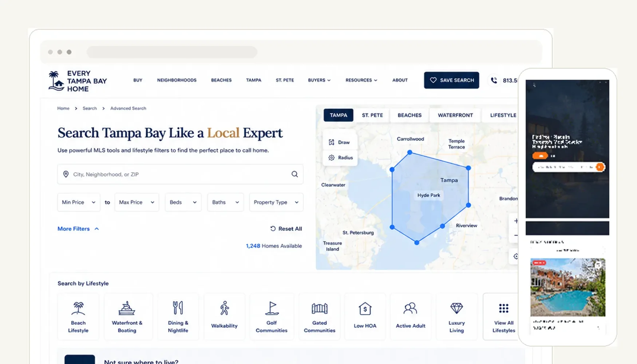Click the St. Petersburg map label

(x=358, y=233)
